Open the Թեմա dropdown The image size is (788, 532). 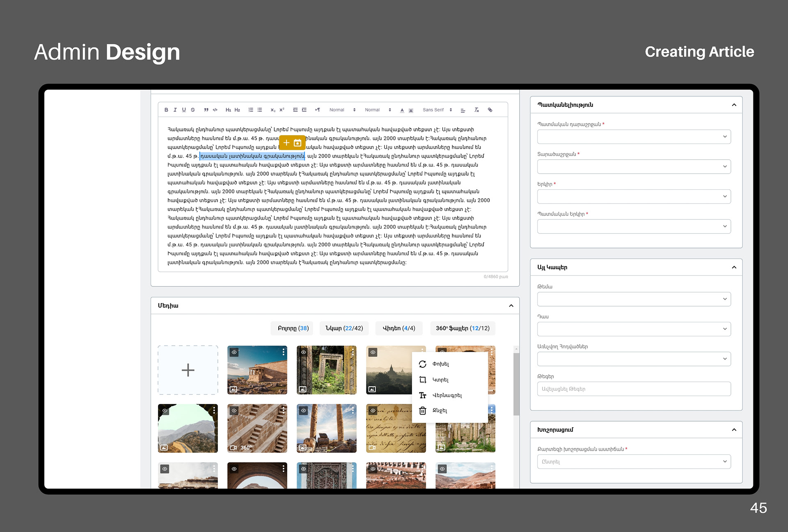click(x=634, y=299)
